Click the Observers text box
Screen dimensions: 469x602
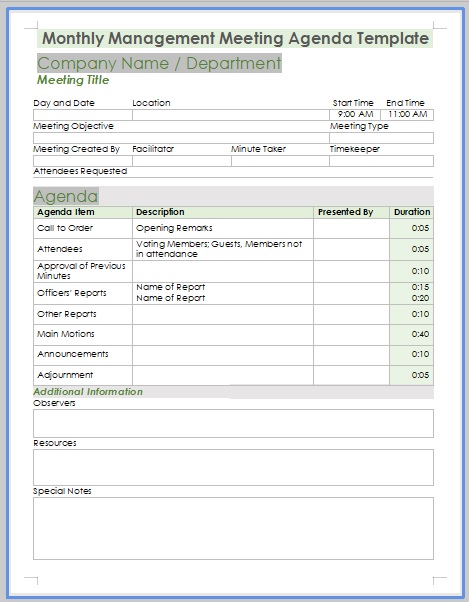(233, 423)
